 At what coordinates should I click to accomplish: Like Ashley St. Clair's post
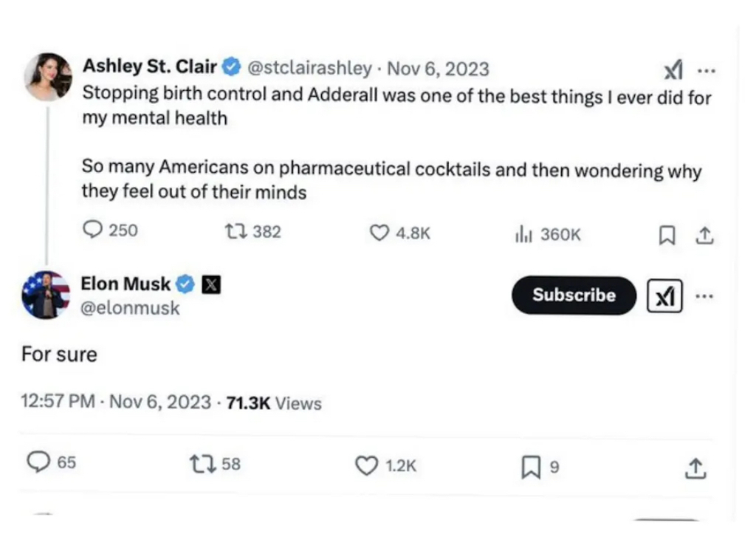coord(379,233)
